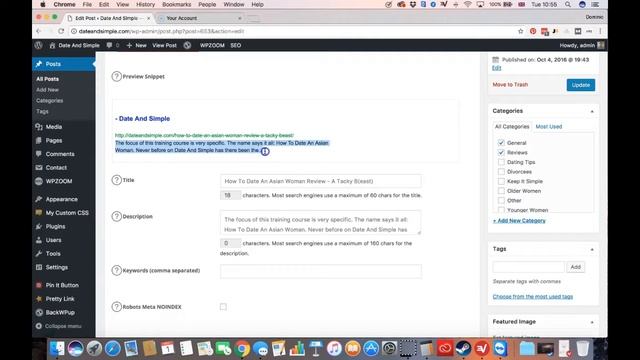Click the SEO Description text area
Image resolution: width=640 pixels, height=360 pixels.
tap(320, 223)
